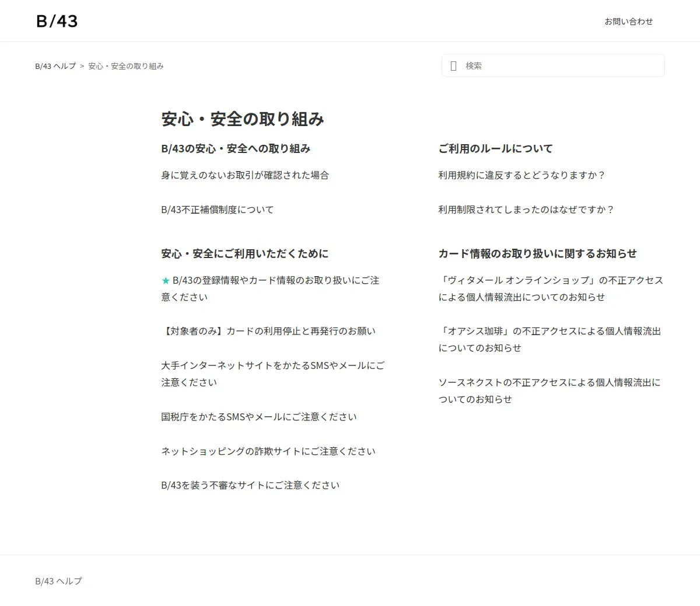Image resolution: width=700 pixels, height=606 pixels.
Task: Click page title 安心・安全の取り組み
Action: [x=243, y=119]
